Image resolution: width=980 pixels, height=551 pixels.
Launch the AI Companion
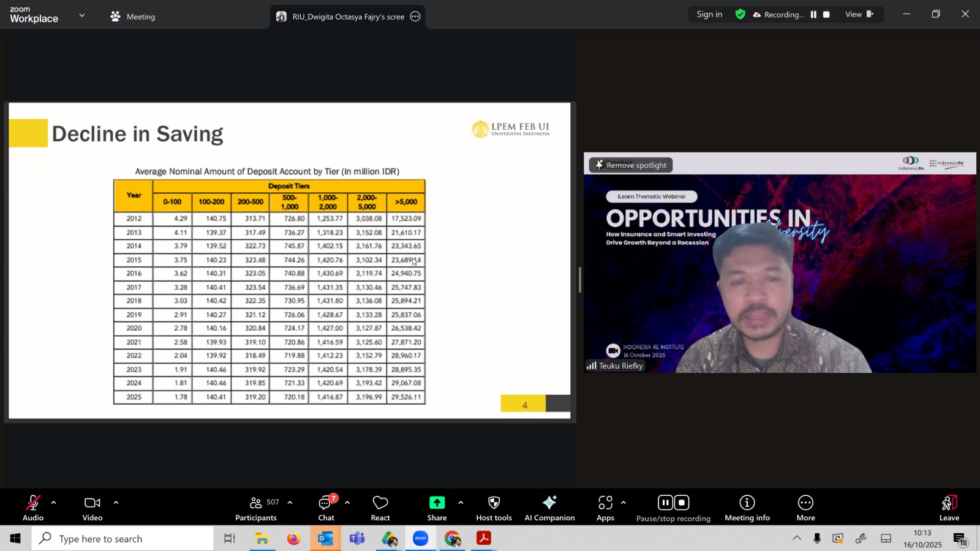[x=549, y=508]
